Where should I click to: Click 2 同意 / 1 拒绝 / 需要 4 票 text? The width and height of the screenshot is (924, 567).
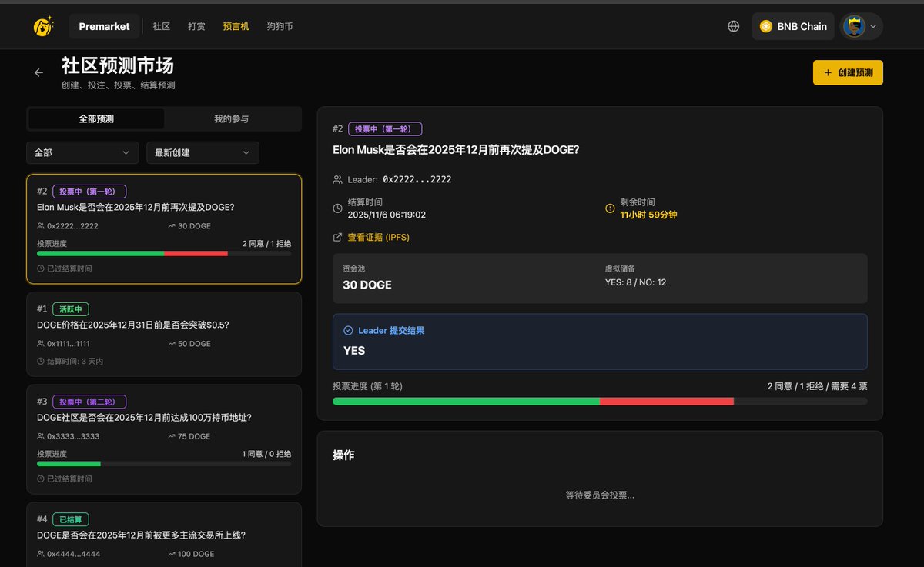(817, 386)
